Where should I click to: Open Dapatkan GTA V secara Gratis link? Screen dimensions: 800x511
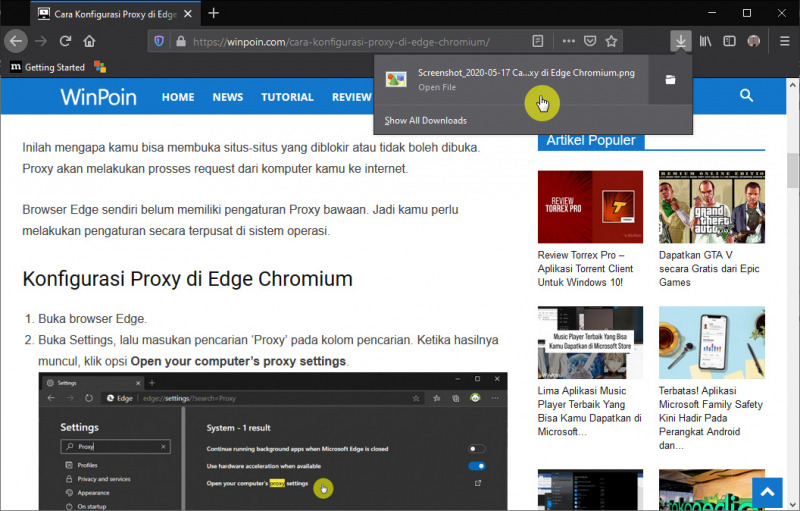click(709, 269)
